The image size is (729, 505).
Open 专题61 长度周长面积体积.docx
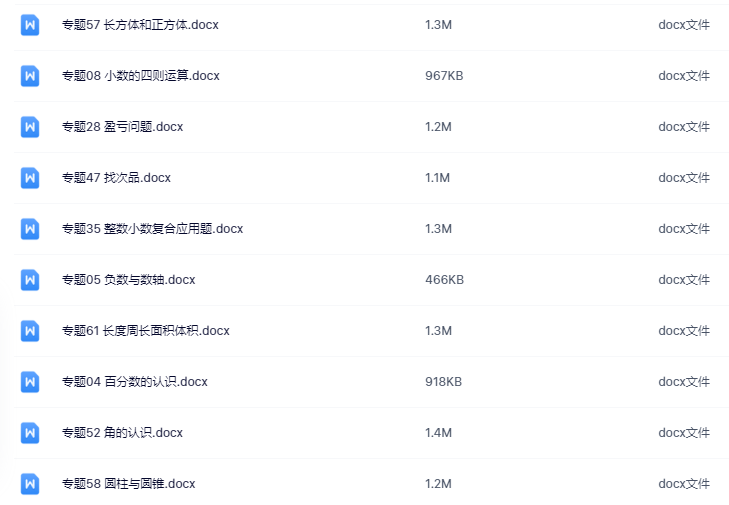coord(146,331)
